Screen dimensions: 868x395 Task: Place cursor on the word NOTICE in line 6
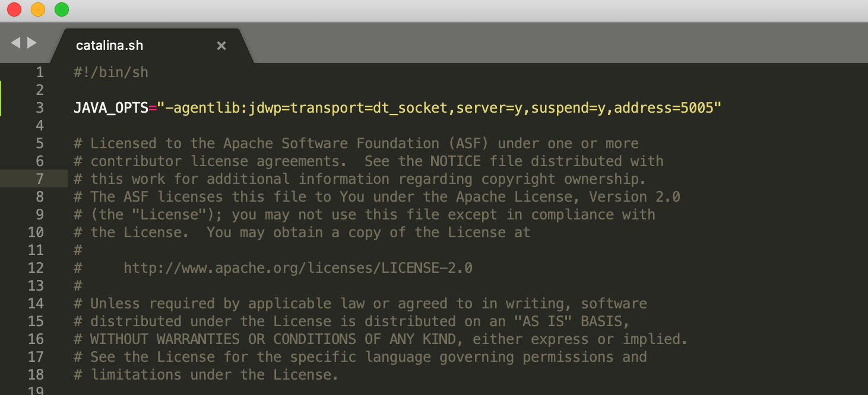click(455, 161)
